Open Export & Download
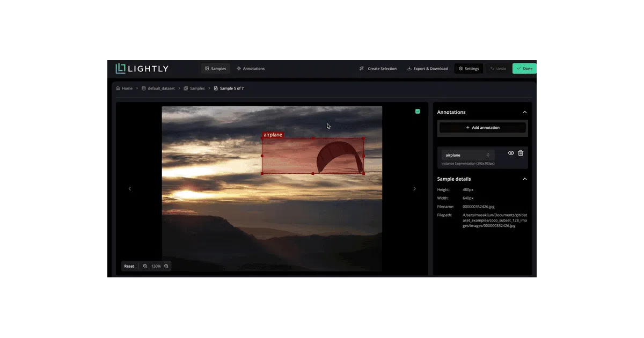The image size is (644, 338). (427, 69)
